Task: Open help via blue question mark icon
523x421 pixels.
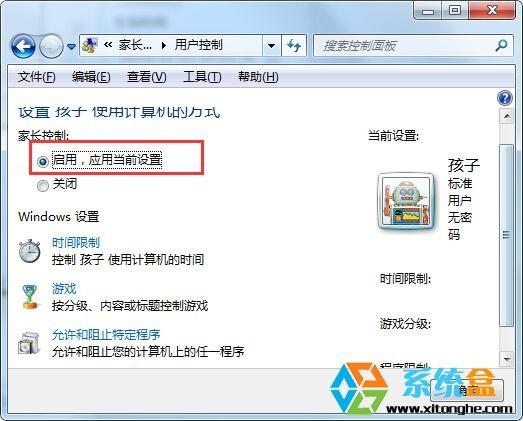Action: [x=505, y=98]
